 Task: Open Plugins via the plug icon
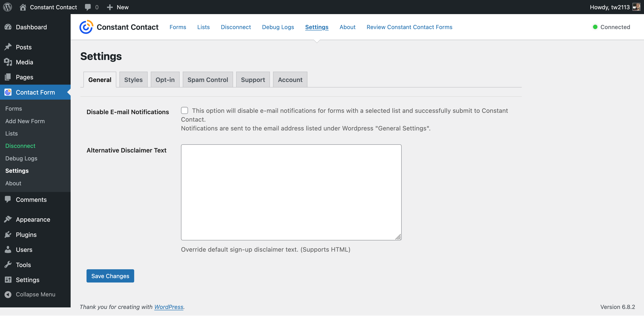point(8,235)
